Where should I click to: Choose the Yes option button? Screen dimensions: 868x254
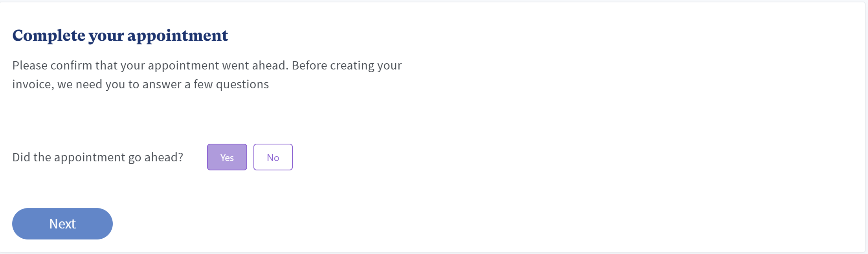point(227,157)
